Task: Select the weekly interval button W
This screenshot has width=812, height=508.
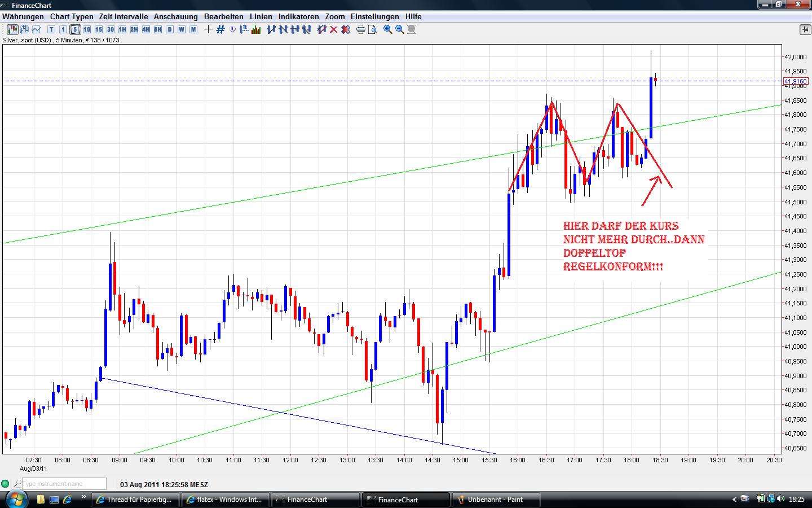Action: pos(182,29)
